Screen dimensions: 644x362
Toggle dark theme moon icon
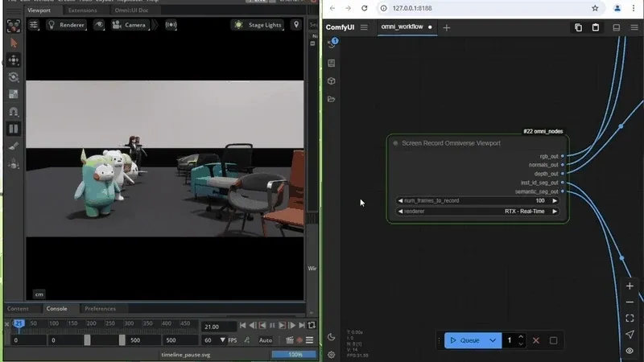[x=332, y=337]
